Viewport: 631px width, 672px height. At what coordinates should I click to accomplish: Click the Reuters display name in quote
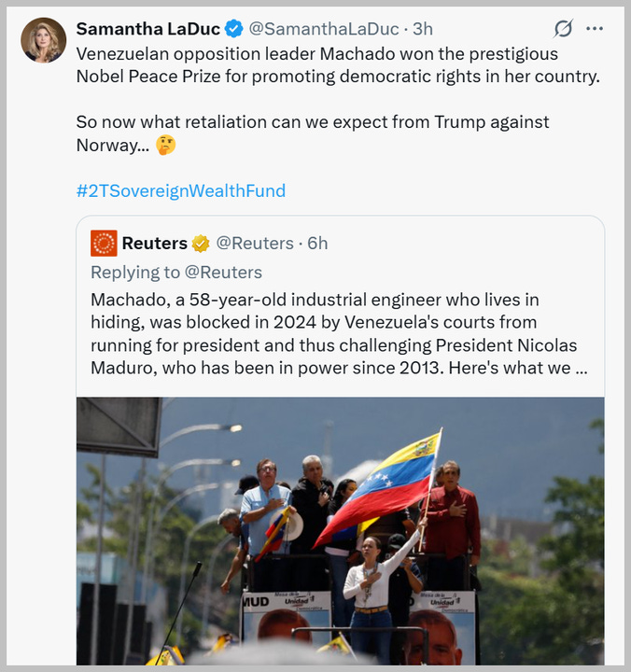pos(155,243)
